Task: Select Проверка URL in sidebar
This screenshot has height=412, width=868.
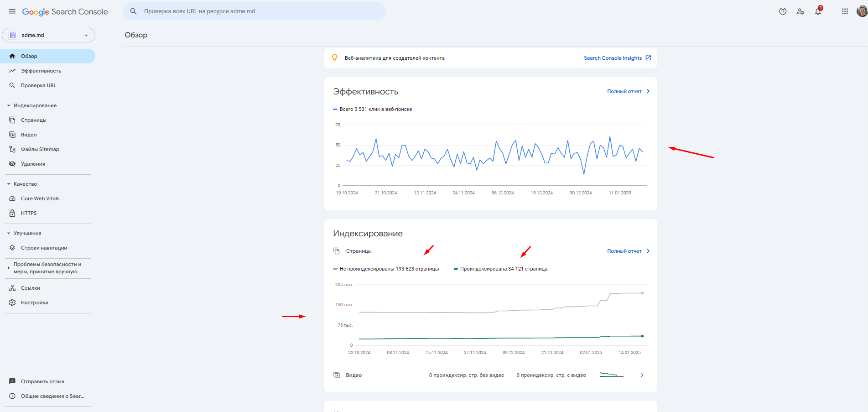Action: point(38,85)
